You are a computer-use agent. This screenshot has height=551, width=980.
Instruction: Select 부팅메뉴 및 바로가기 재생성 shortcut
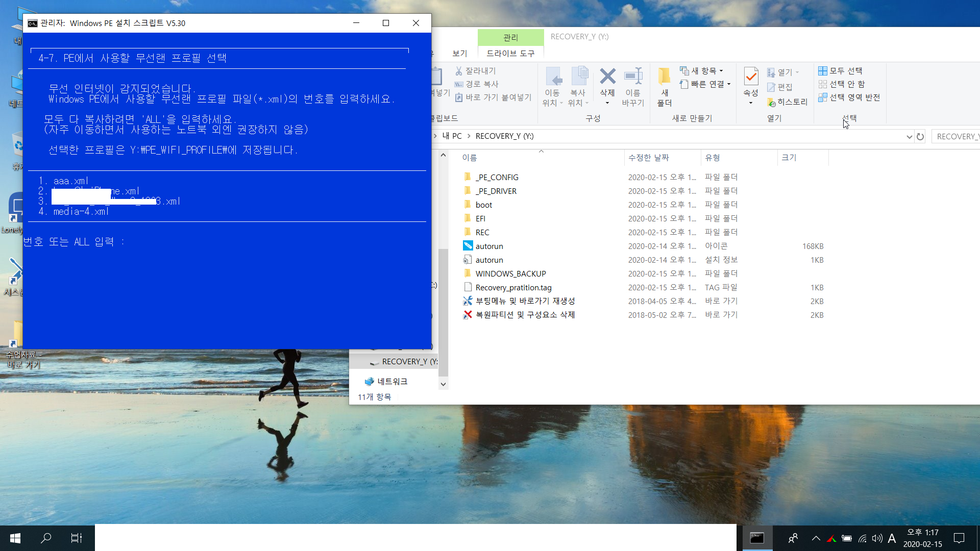525,301
